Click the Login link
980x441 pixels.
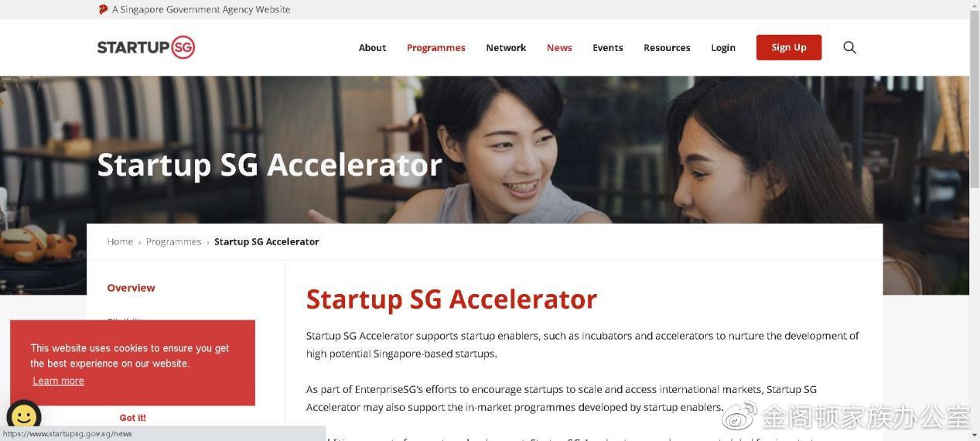click(x=723, y=47)
